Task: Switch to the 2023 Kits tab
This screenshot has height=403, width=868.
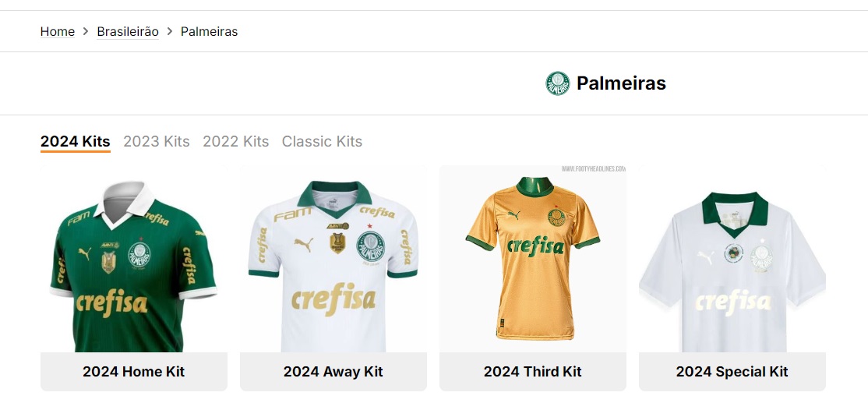Action: pyautogui.click(x=157, y=142)
